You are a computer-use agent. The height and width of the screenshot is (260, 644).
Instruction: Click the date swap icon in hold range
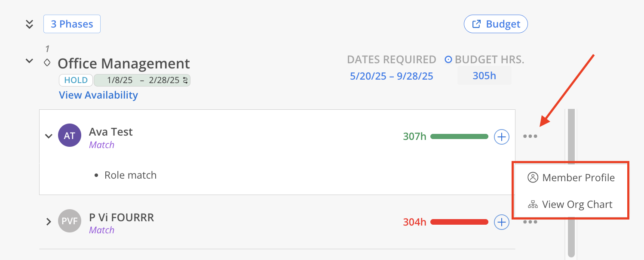click(186, 80)
